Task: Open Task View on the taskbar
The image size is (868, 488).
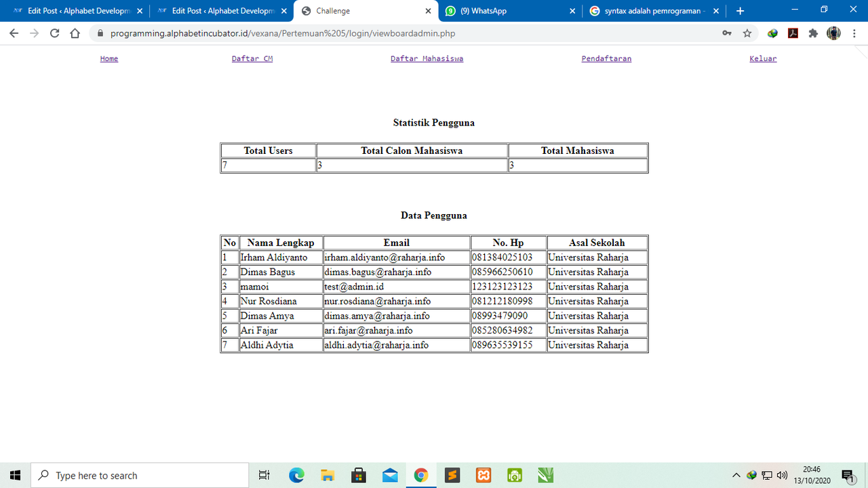Action: pyautogui.click(x=264, y=475)
